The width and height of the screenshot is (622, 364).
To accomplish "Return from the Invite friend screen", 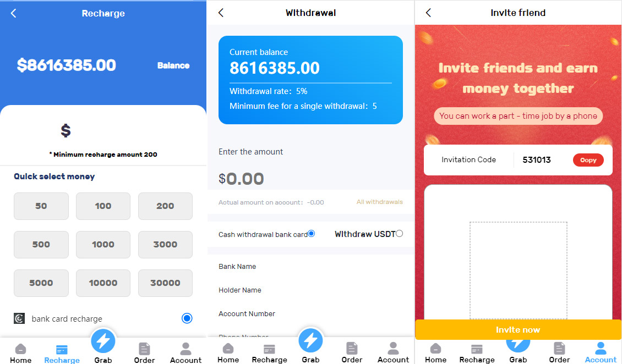I will (428, 13).
